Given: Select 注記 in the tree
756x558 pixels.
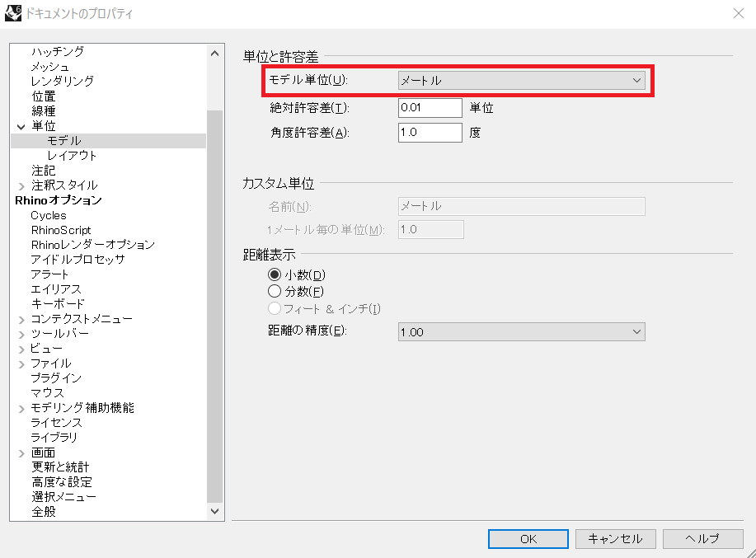Looking at the screenshot, I should [44, 171].
